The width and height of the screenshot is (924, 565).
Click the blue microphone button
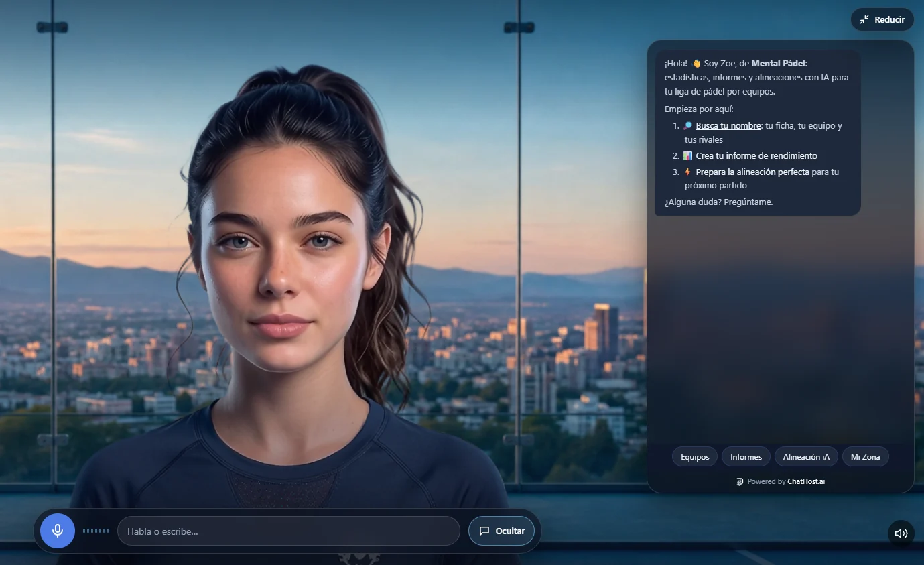click(x=58, y=531)
